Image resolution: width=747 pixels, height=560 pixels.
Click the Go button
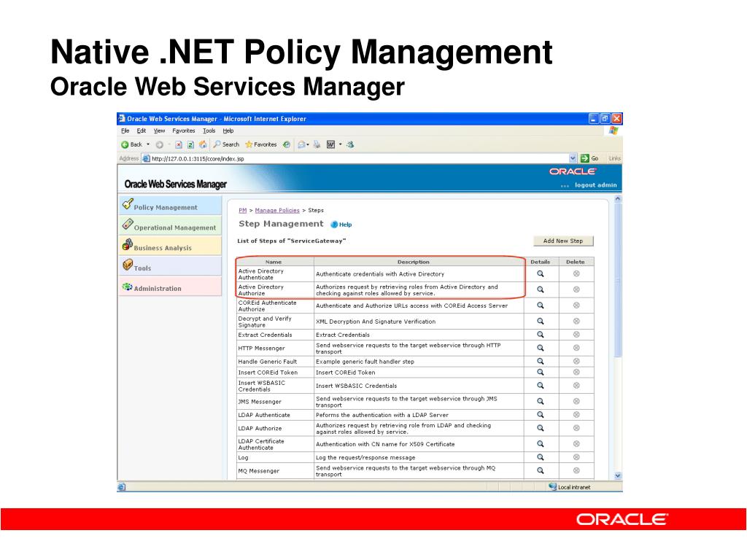589,158
